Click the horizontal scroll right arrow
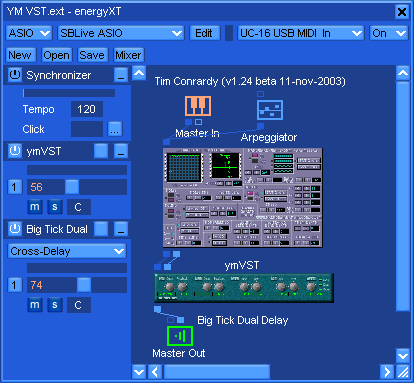The height and width of the screenshot is (383, 414). click(387, 372)
